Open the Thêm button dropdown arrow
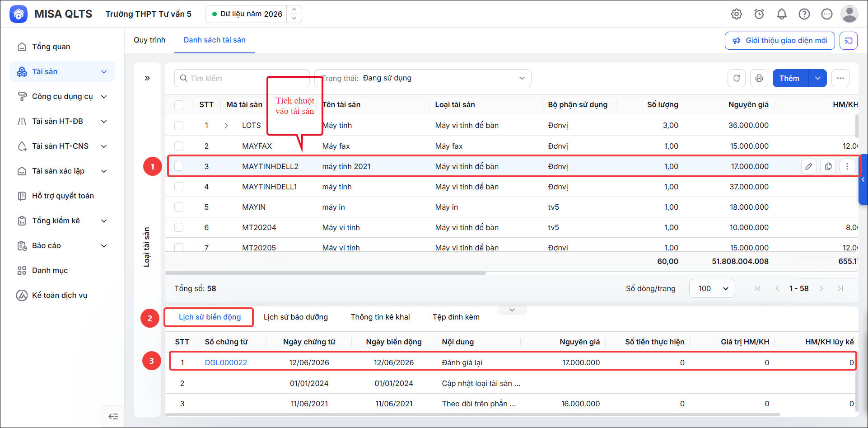This screenshot has width=868, height=428. point(818,78)
